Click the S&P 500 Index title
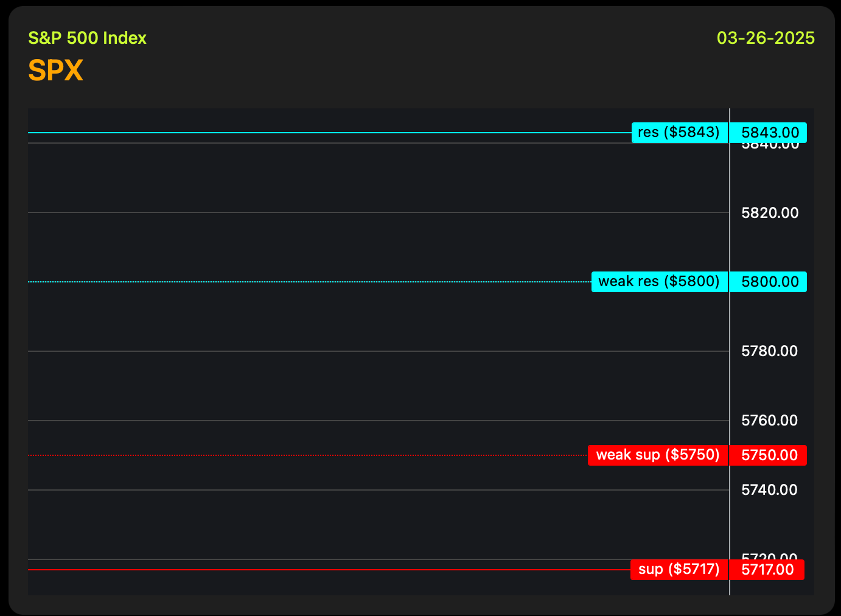Screen dimensions: 841x616 [87, 38]
